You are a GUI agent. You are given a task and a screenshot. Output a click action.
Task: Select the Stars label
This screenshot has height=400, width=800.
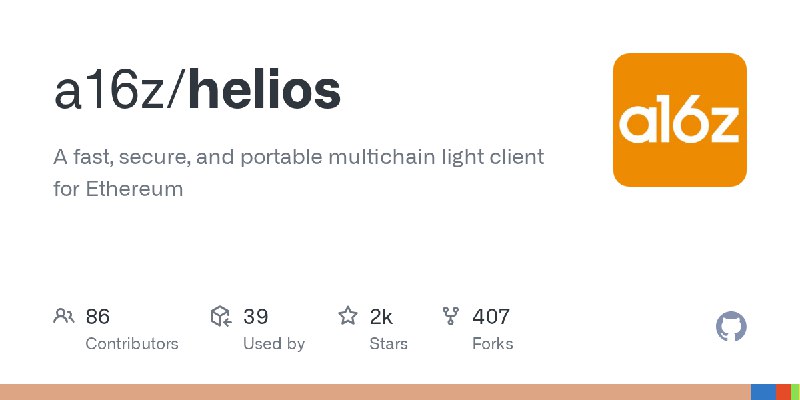(389, 343)
